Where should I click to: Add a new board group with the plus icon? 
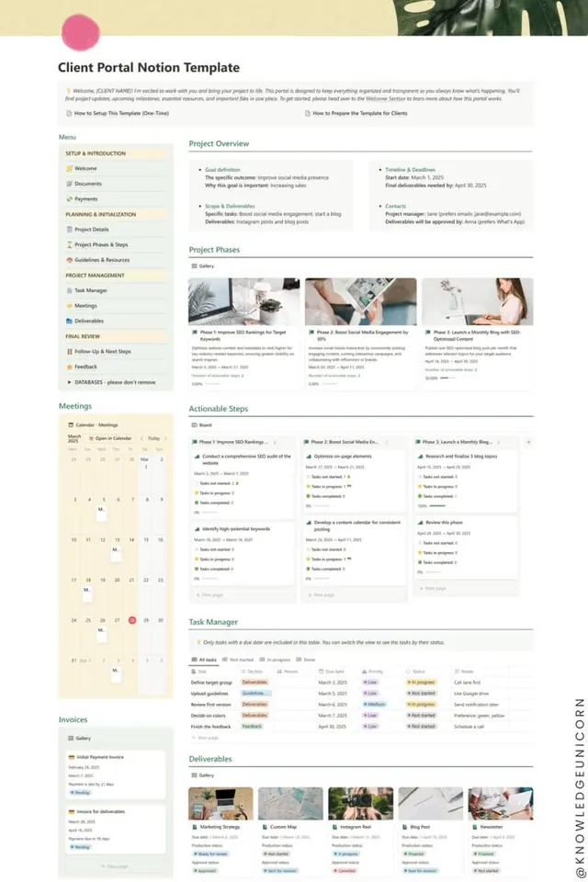pyautogui.click(x=528, y=442)
